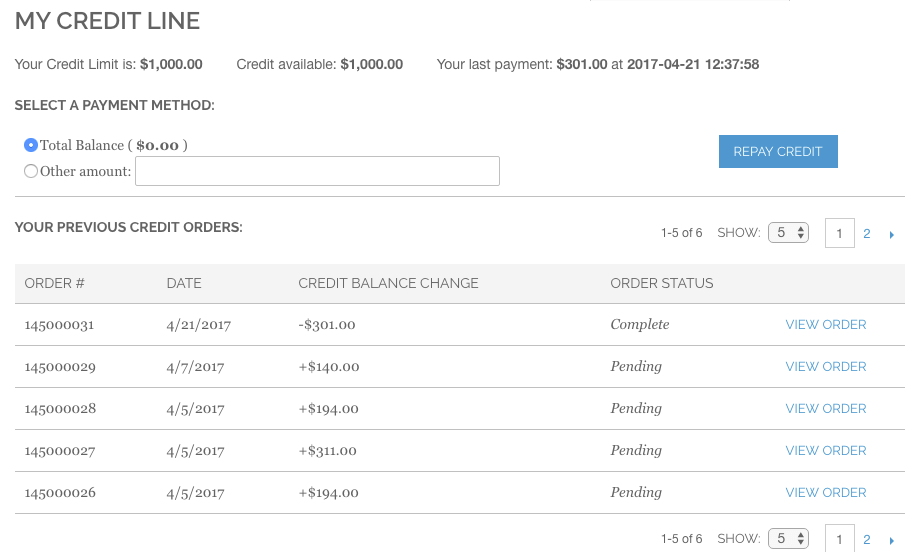The height and width of the screenshot is (552, 907).
Task: Go to page 2 in top pager
Action: 867,234
